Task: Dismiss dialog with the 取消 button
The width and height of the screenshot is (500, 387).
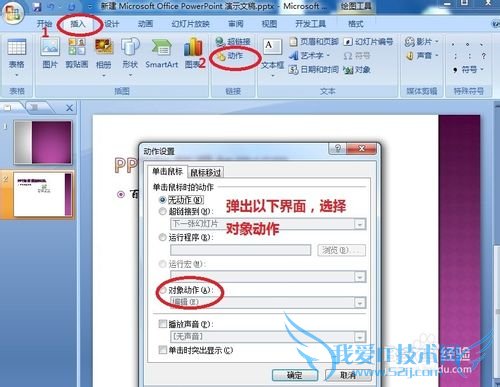Action: click(348, 375)
